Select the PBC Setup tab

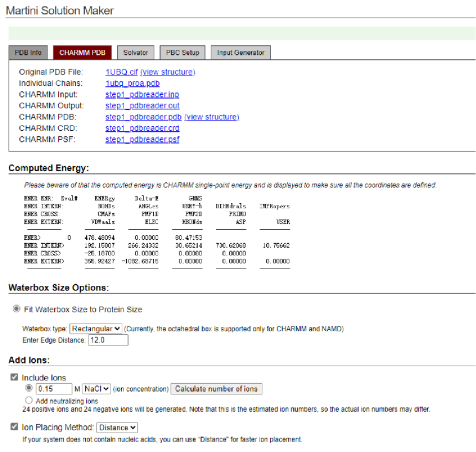point(183,53)
